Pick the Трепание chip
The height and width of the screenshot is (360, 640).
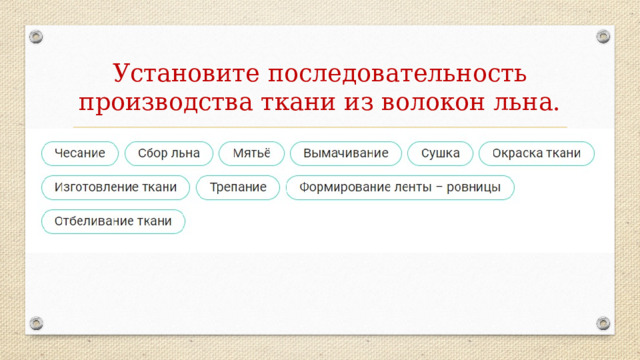pyautogui.click(x=238, y=187)
